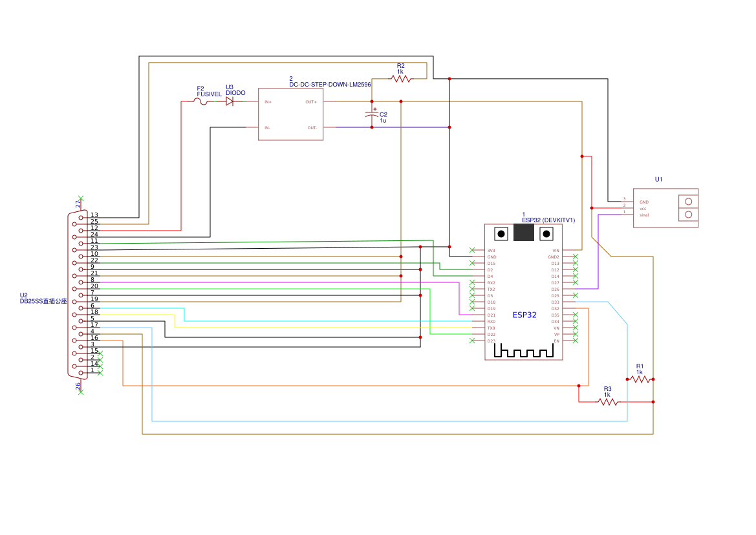Select the 1k resistor R1 symbol
This screenshot has height=535, width=756.
tap(639, 380)
